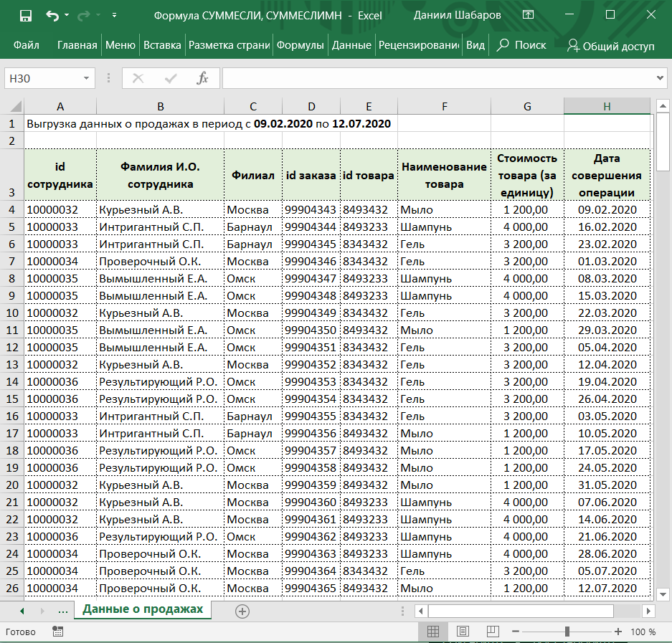Click the next sheet navigation arrow
The image size is (672, 643).
42,611
